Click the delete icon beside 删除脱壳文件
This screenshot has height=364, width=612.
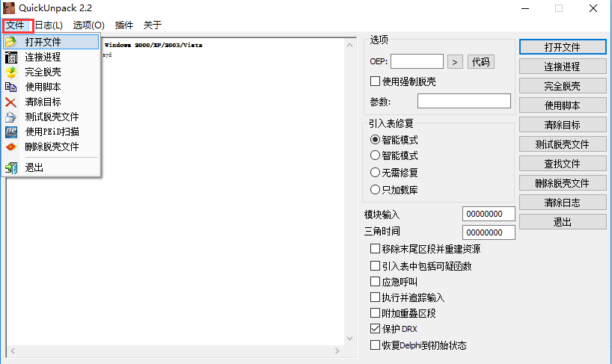[11, 147]
